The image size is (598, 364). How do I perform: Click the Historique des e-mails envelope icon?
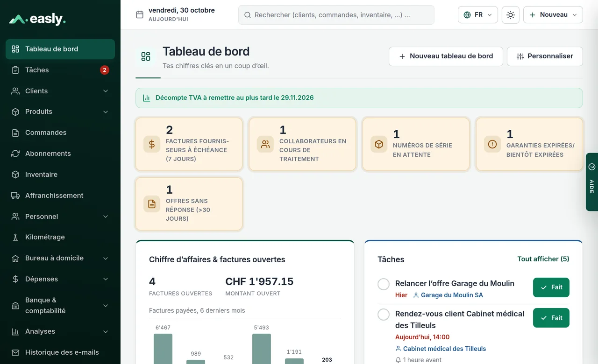coord(15,352)
